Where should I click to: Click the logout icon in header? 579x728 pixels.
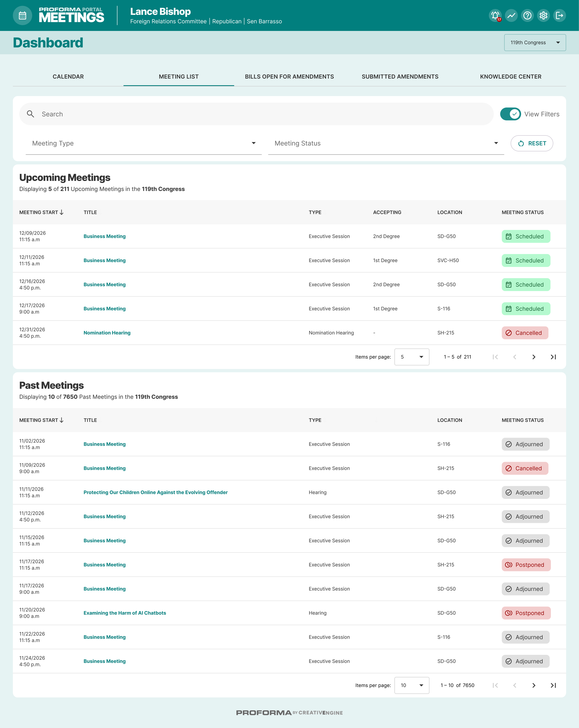coord(559,16)
